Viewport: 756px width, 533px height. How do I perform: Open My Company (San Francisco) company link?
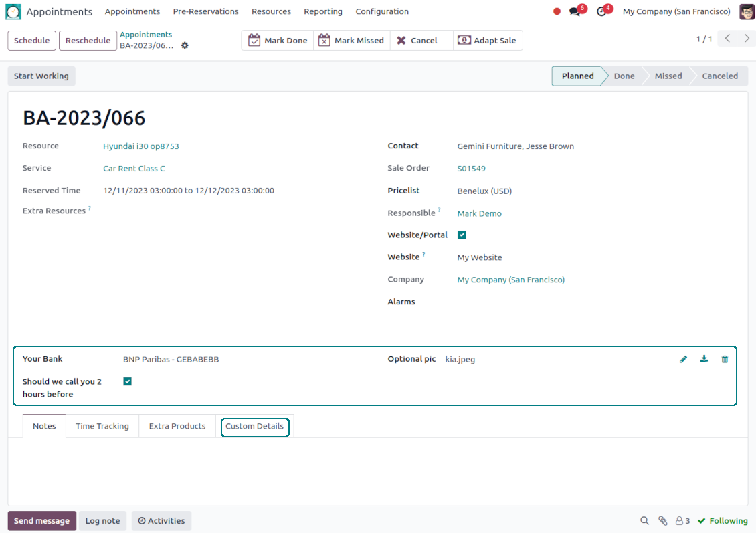click(x=510, y=280)
